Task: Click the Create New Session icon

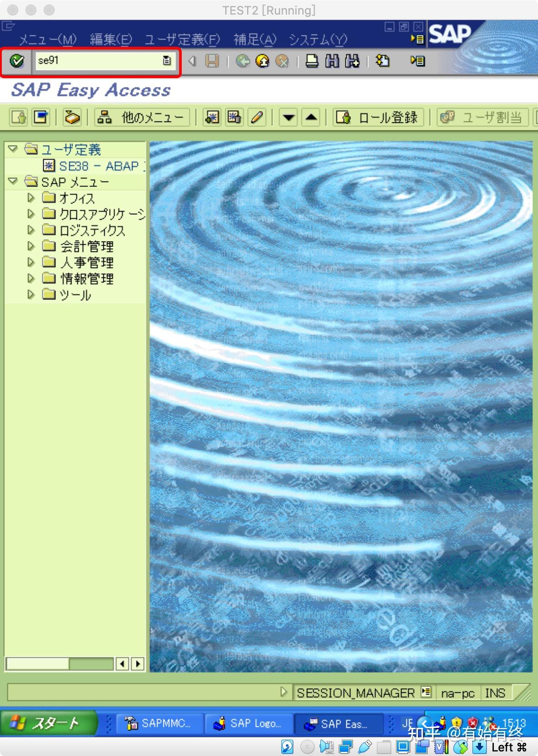Action: click(x=382, y=61)
